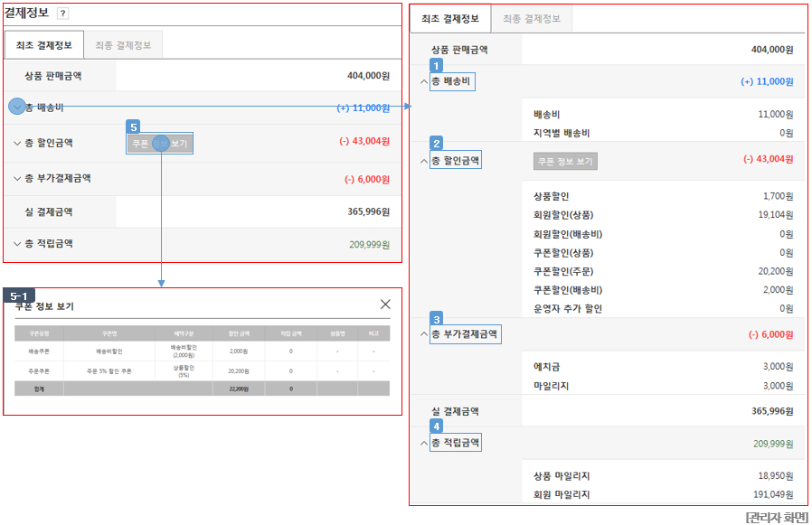Image resolution: width=812 pixels, height=525 pixels.
Task: Click the 쿠폰유형 column header
Action: coord(39,333)
